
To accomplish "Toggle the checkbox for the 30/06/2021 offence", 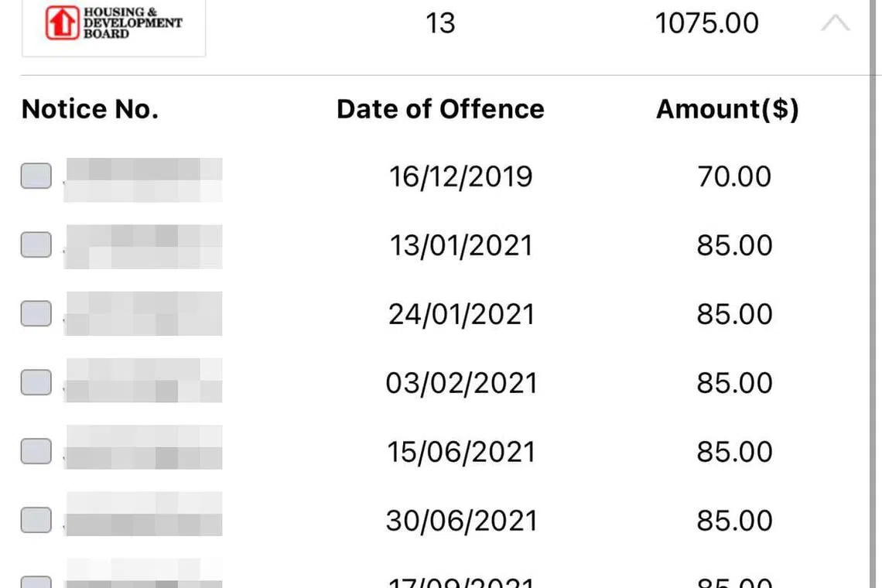I will [x=36, y=520].
